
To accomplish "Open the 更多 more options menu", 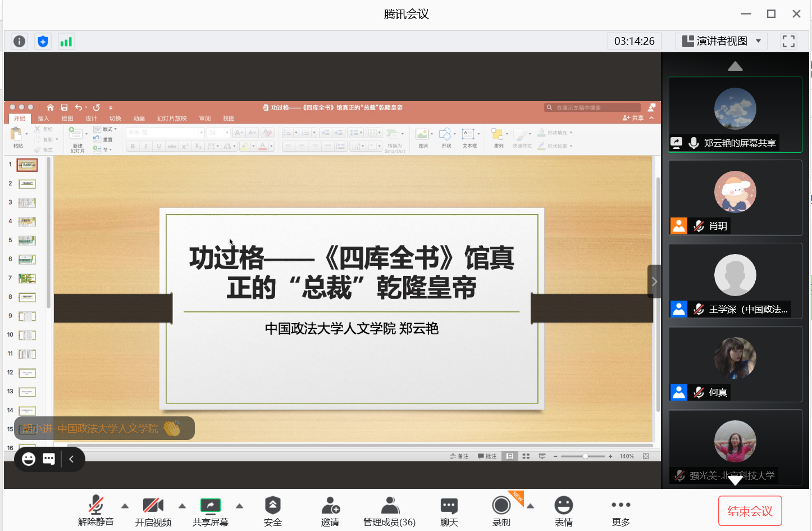I will click(x=621, y=511).
